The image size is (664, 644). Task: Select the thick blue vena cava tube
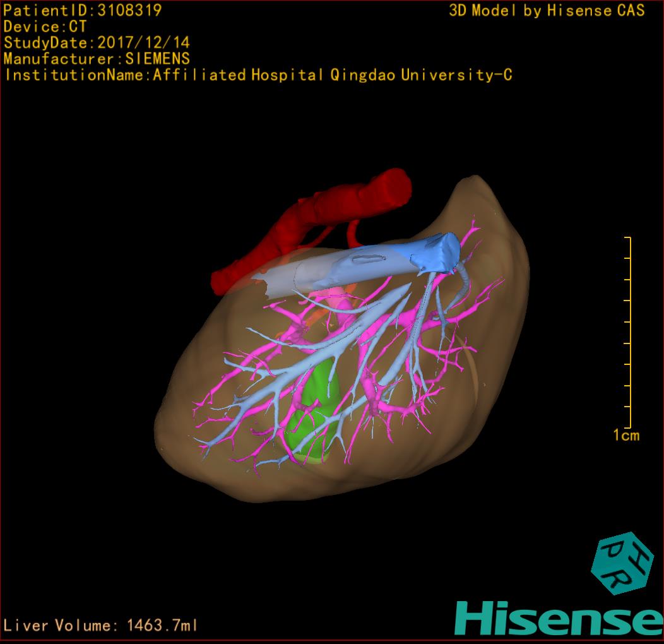click(404, 257)
